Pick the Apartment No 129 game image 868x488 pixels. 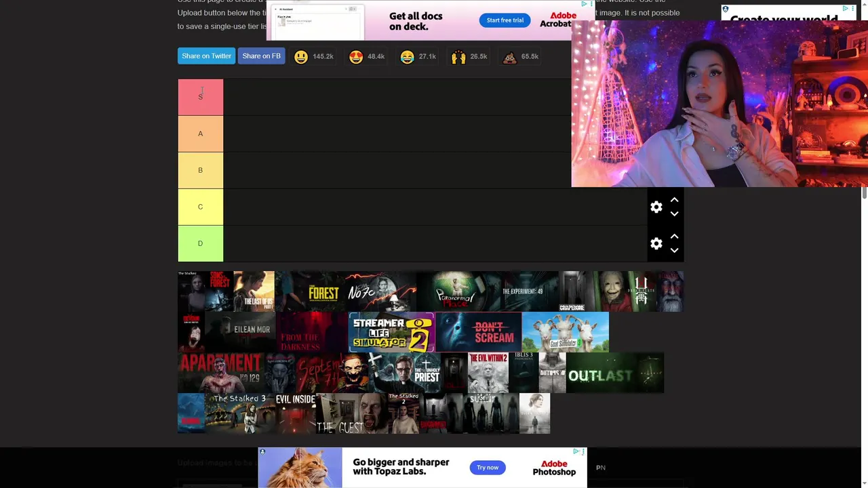pos(220,373)
